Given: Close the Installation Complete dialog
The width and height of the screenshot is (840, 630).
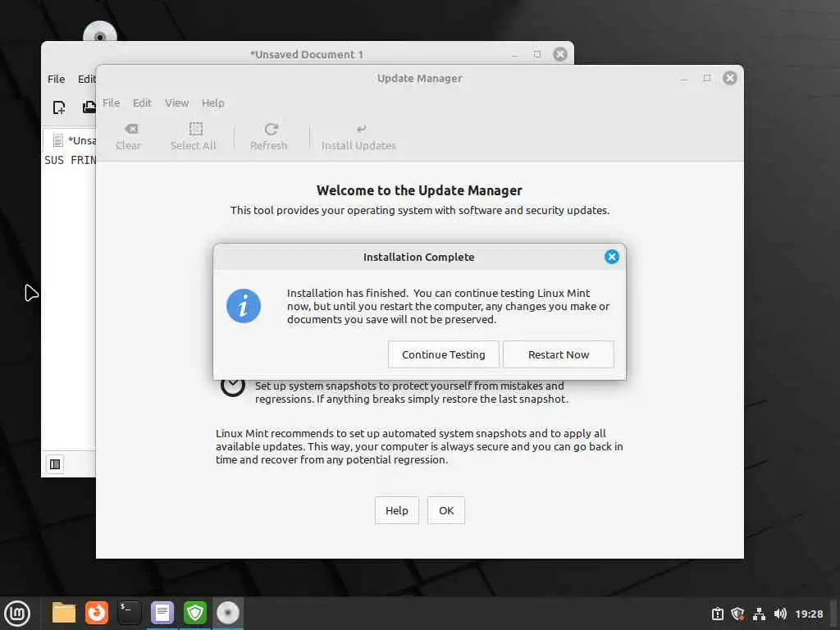Looking at the screenshot, I should click(611, 257).
